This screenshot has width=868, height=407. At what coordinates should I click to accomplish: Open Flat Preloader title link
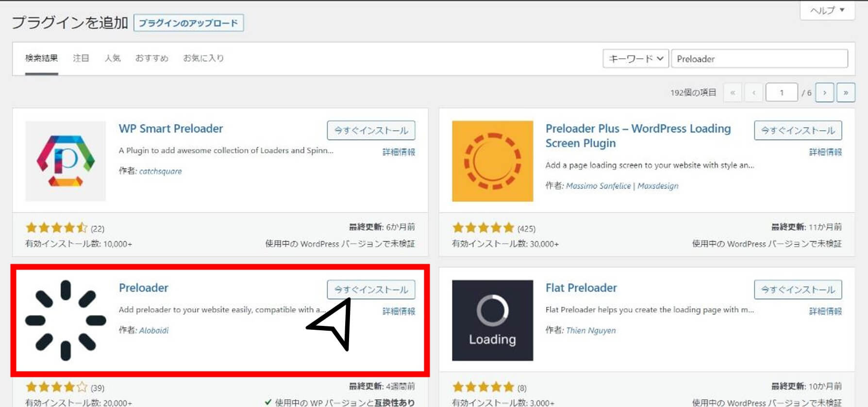[x=581, y=288]
